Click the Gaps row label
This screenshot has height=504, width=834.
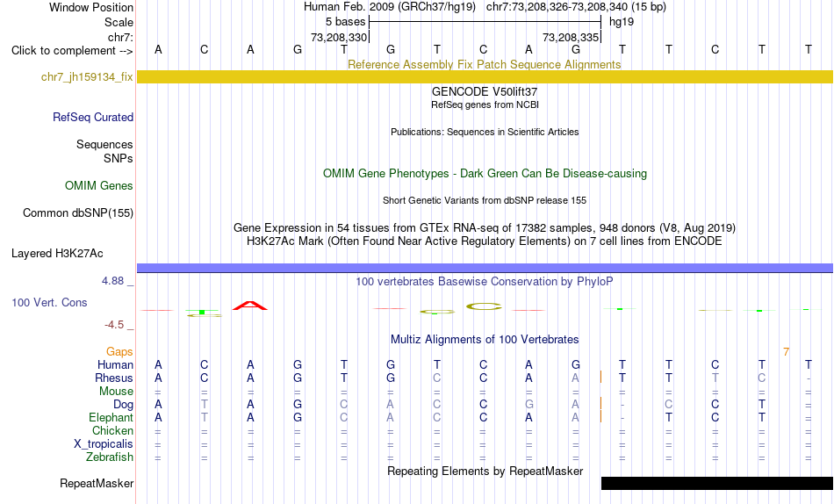pyautogui.click(x=119, y=352)
